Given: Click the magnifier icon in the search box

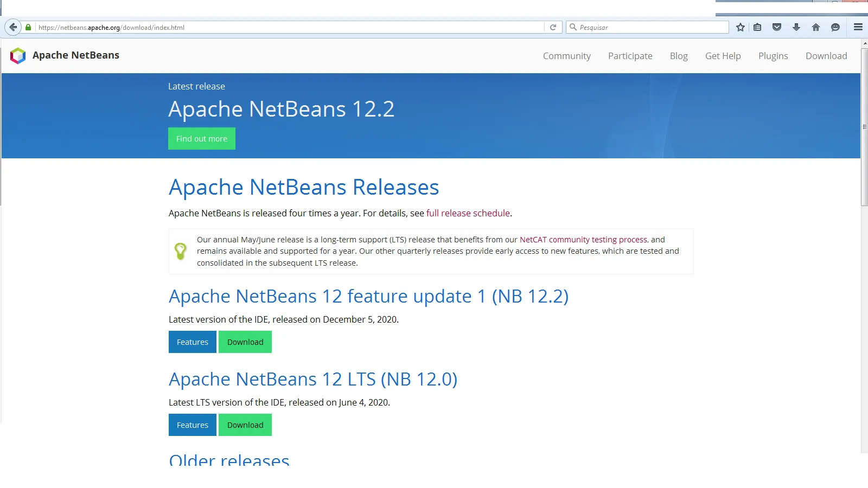Looking at the screenshot, I should (x=573, y=27).
